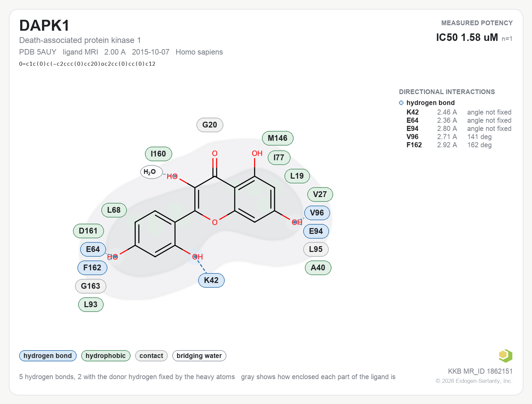Select the I160 residue bubble
The image size is (532, 404).
click(x=159, y=154)
